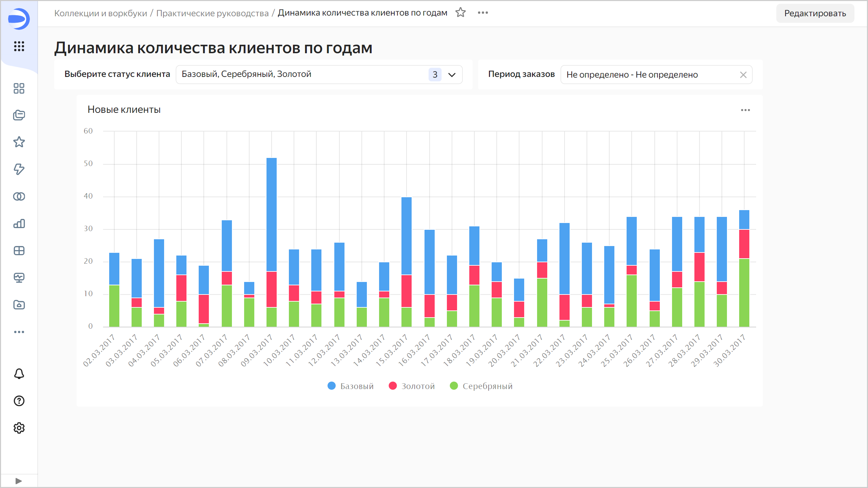
Task: Expand the client status dropdown
Action: (452, 75)
